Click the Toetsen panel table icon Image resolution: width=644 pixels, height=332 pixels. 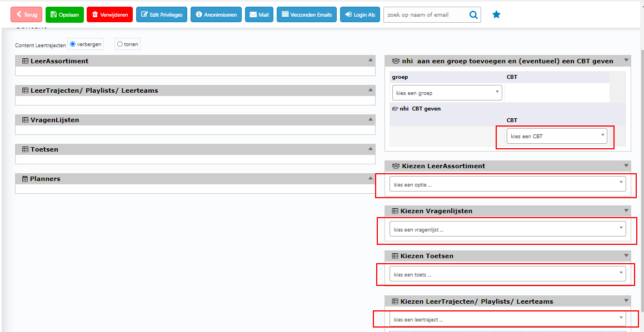(x=25, y=149)
